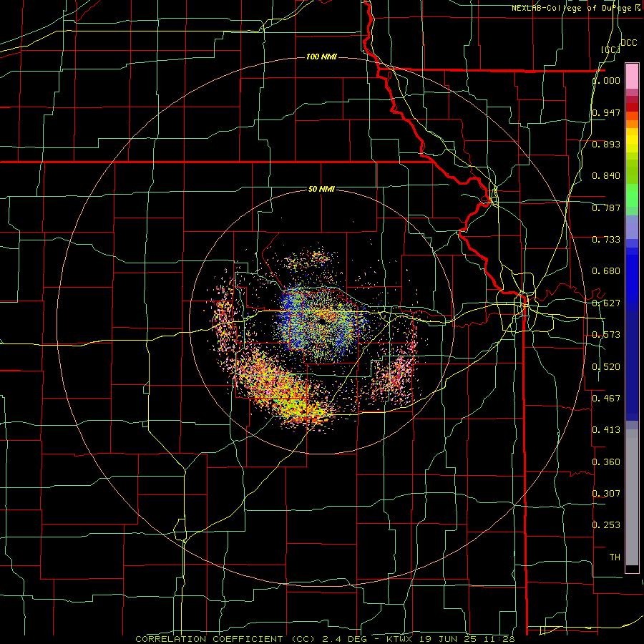
Task: Click the 0.787 scale value
Action: click(x=606, y=208)
